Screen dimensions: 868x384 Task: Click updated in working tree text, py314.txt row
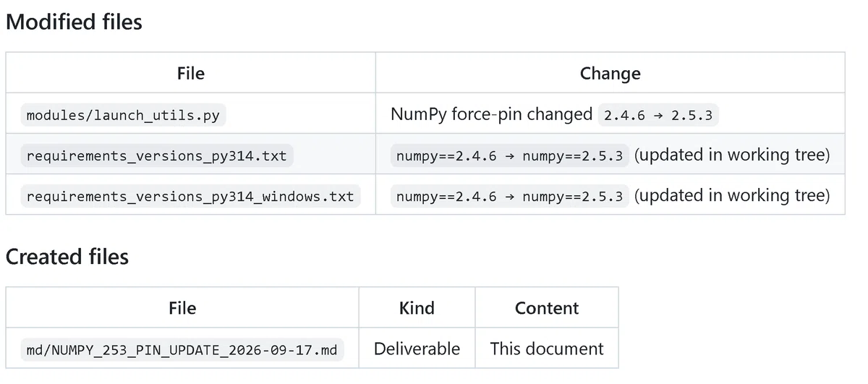732,155
